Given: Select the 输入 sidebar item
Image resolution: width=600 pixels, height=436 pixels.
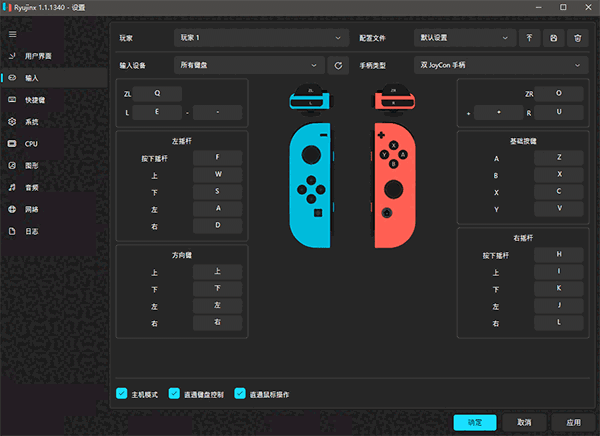Looking at the screenshot, I should 54,78.
